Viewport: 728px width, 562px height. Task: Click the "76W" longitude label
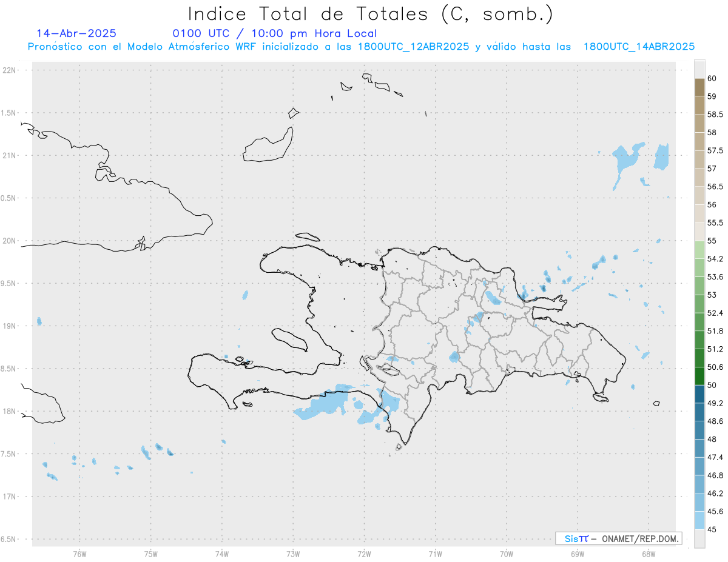point(79,554)
